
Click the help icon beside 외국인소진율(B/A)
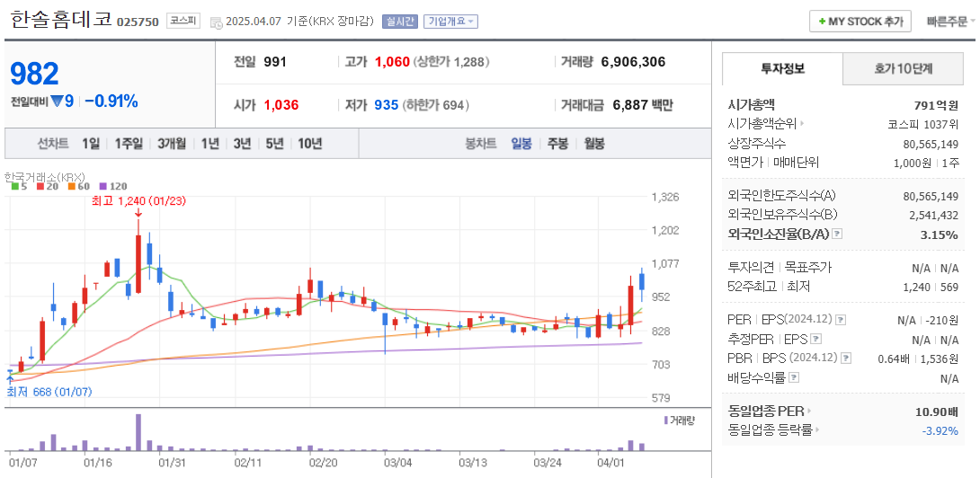838,234
